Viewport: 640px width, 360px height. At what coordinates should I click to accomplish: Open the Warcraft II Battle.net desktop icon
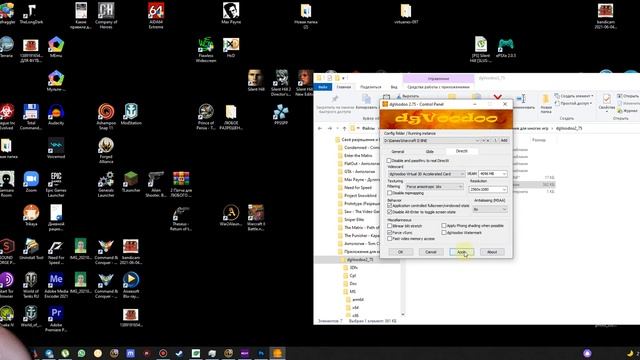[x=256, y=218]
